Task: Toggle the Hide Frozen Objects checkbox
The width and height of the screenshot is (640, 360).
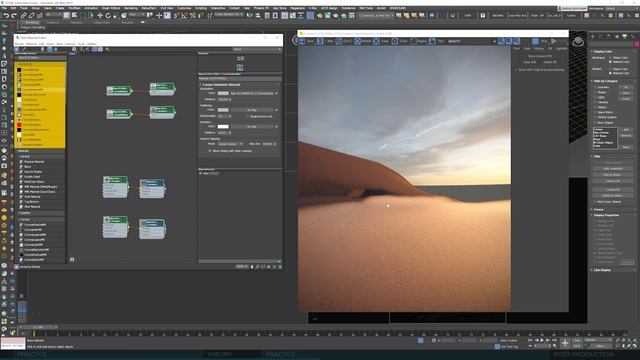Action: [595, 202]
